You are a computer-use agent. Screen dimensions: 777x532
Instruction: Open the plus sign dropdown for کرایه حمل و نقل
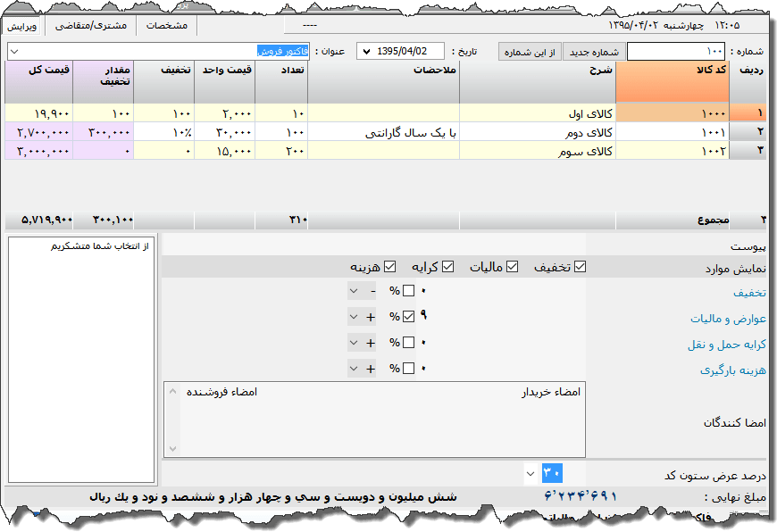point(355,343)
